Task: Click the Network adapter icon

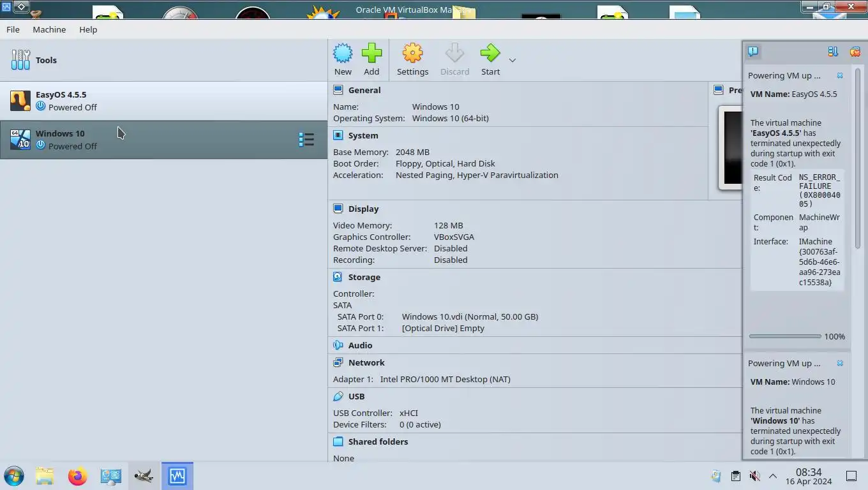Action: 338,362
